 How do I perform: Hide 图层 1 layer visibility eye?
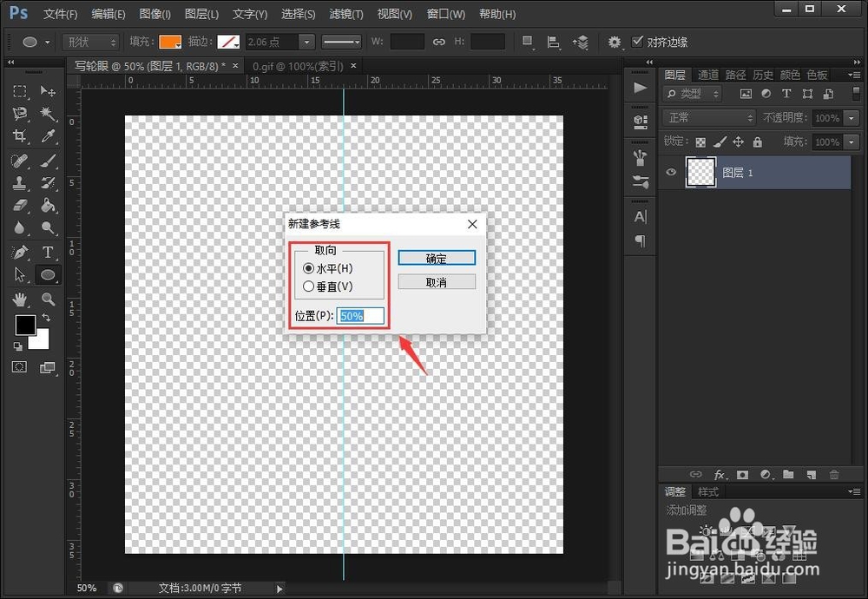point(671,172)
